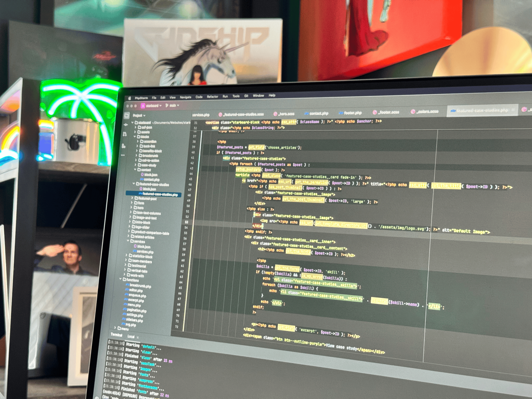The image size is (532, 399).
Task: Switch to the _footer.scss tab
Action: (386, 112)
